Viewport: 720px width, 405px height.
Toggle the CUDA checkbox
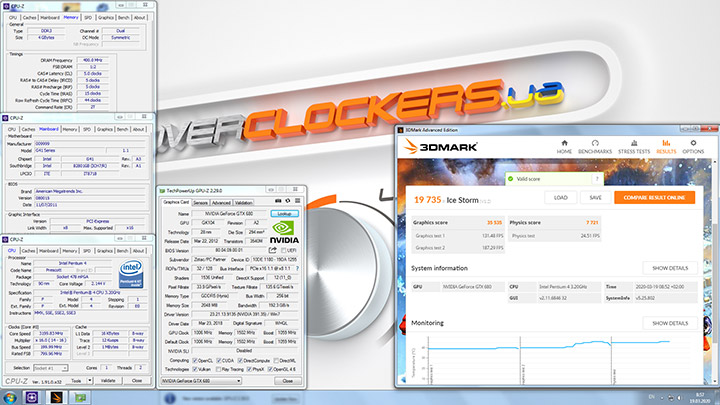[x=219, y=360]
